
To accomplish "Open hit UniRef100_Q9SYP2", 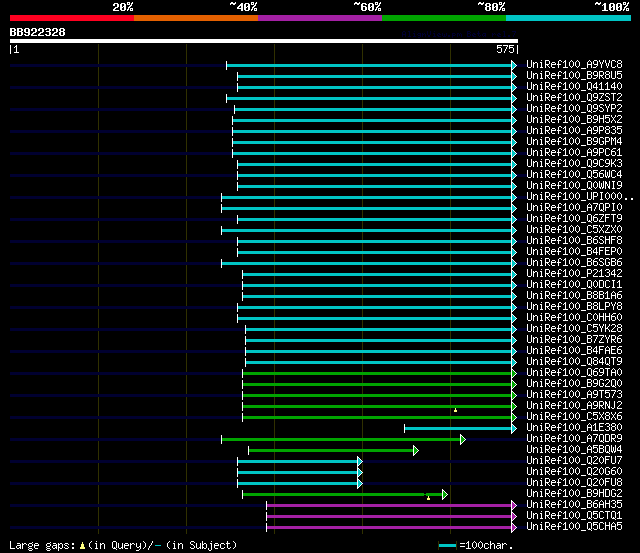I will click(x=574, y=109).
